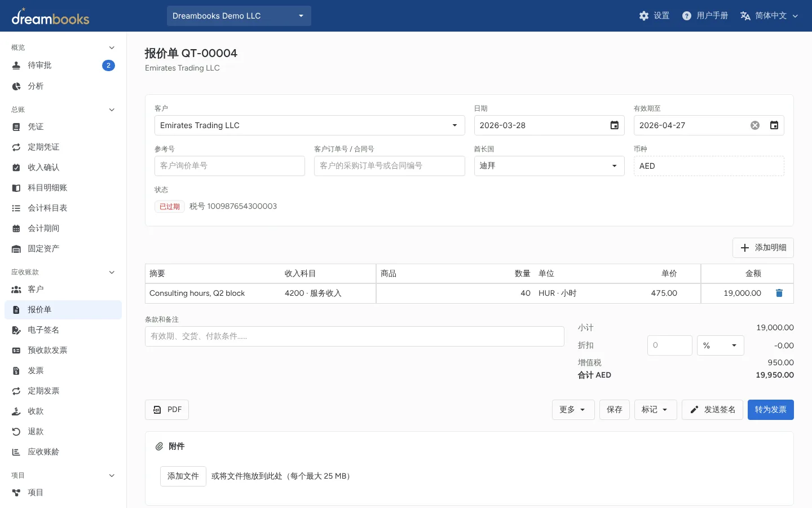
Task: Open the 标记 mark dropdown
Action: (655, 410)
